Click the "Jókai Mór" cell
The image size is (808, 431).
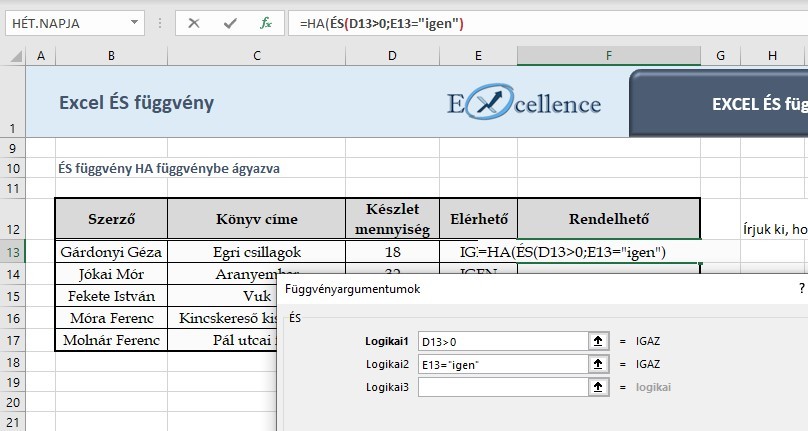pyautogui.click(x=111, y=274)
